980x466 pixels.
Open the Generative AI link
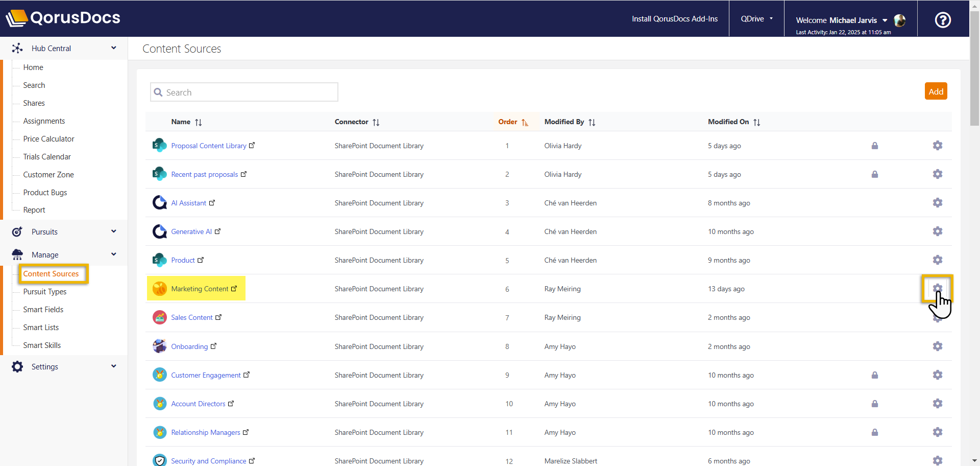tap(191, 231)
